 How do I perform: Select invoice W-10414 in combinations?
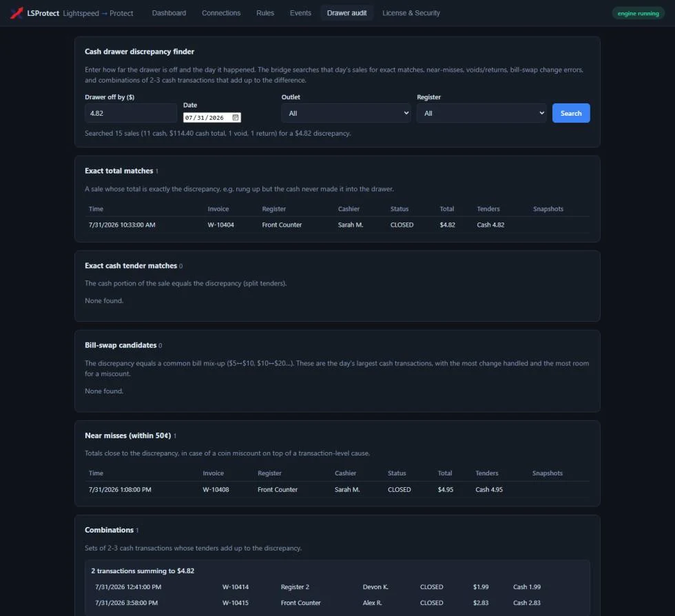236,587
